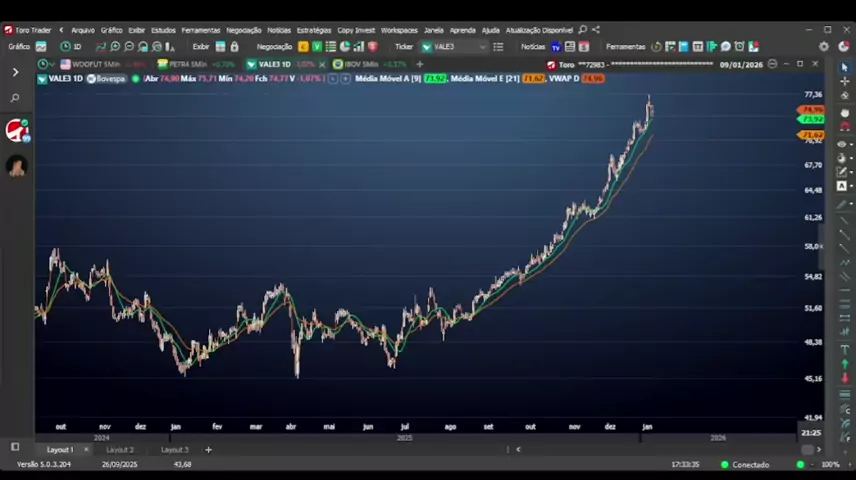Screen dimensions: 856x480
Task: Add a new layout with plus button
Action: (208, 450)
